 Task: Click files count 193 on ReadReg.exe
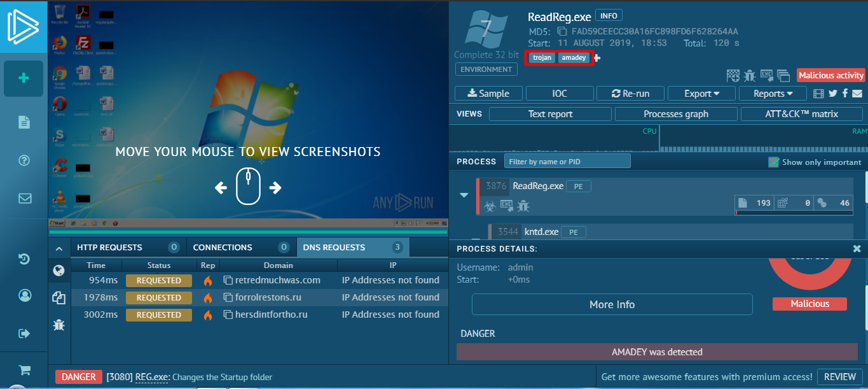(x=754, y=203)
